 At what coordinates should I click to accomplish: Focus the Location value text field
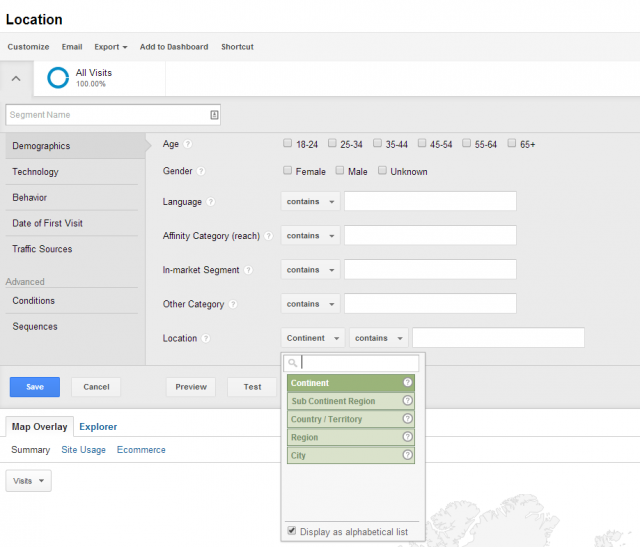click(498, 338)
